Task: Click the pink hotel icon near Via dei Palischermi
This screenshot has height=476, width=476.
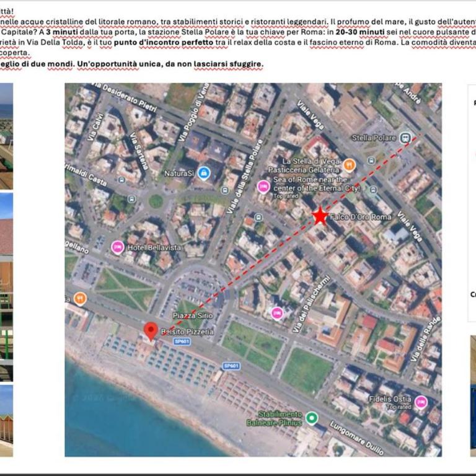Action: 277,313
